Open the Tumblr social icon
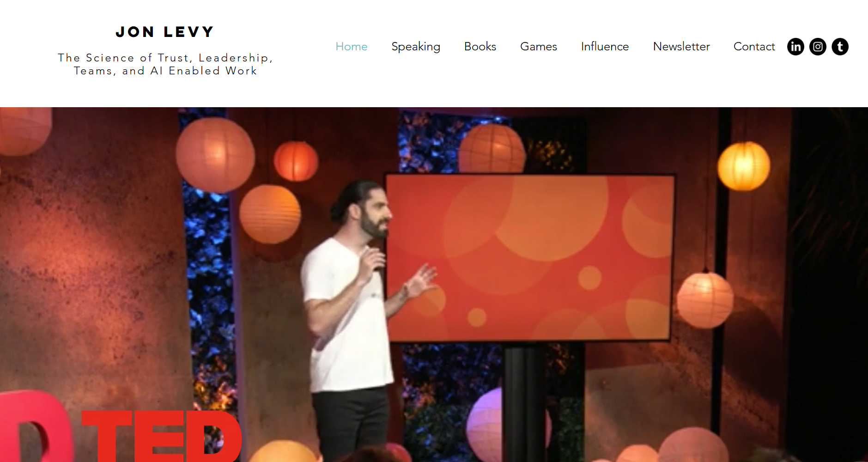The height and width of the screenshot is (462, 868). [x=840, y=47]
